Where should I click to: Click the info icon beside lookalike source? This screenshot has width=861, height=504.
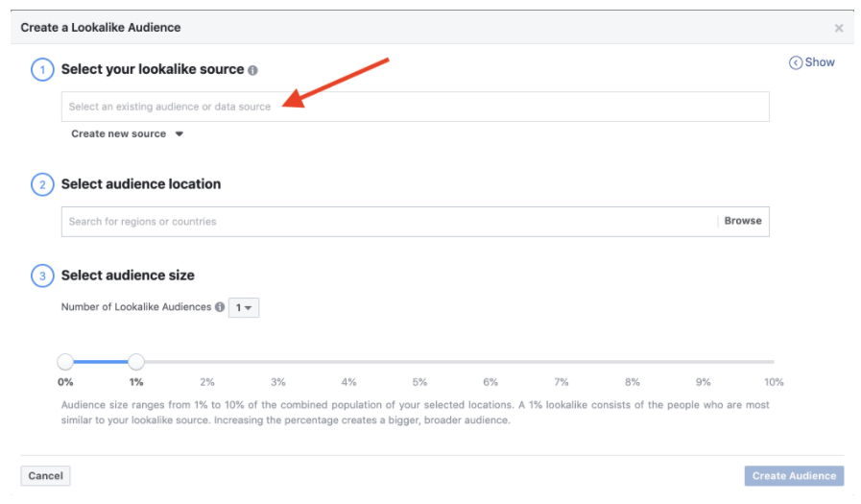click(253, 70)
